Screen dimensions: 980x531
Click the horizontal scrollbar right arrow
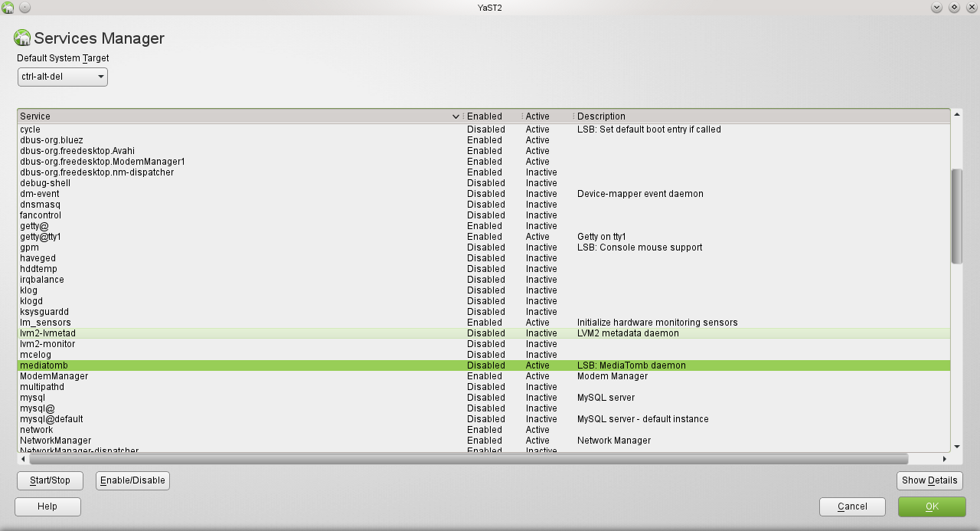944,459
